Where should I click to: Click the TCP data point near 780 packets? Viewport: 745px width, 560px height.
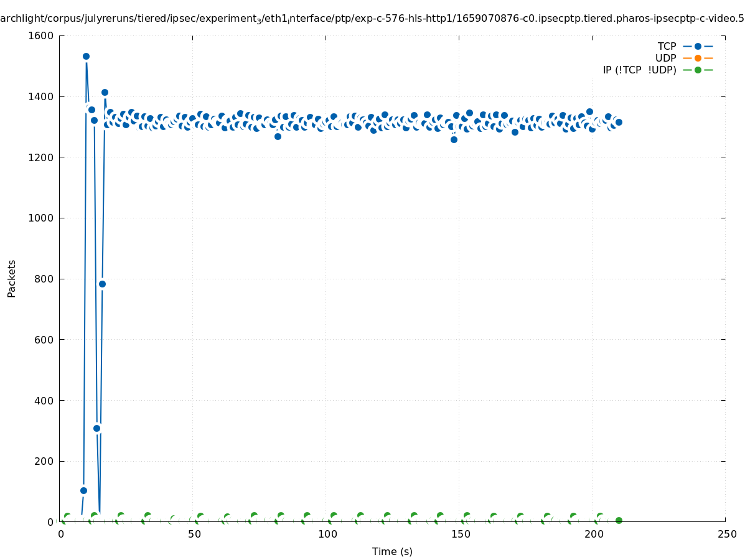click(x=102, y=284)
